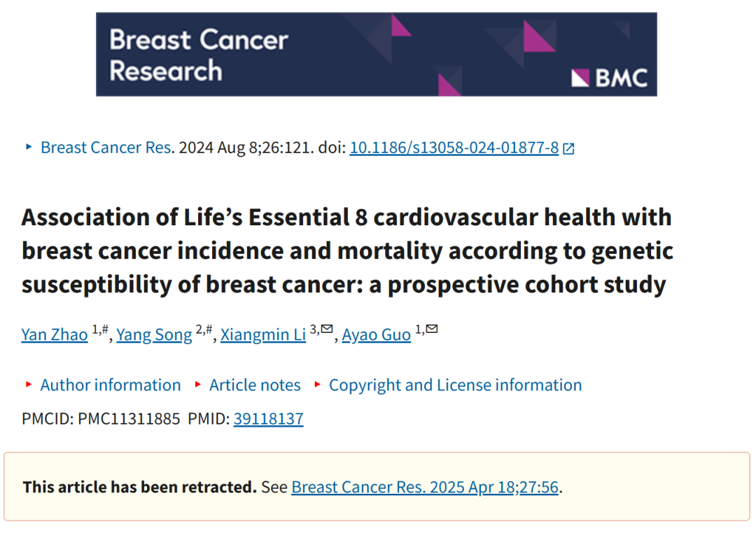Expand Copyright and License information
756x533 pixels.
click(x=455, y=385)
